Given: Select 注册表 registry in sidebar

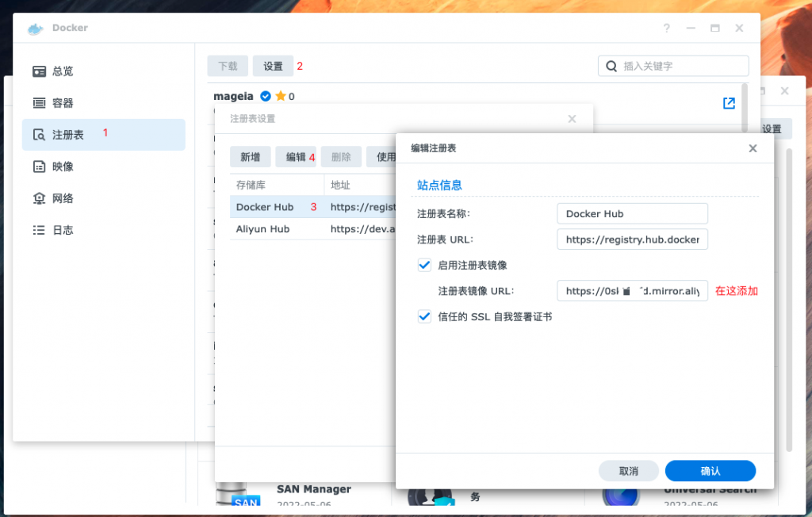Looking at the screenshot, I should (x=104, y=135).
